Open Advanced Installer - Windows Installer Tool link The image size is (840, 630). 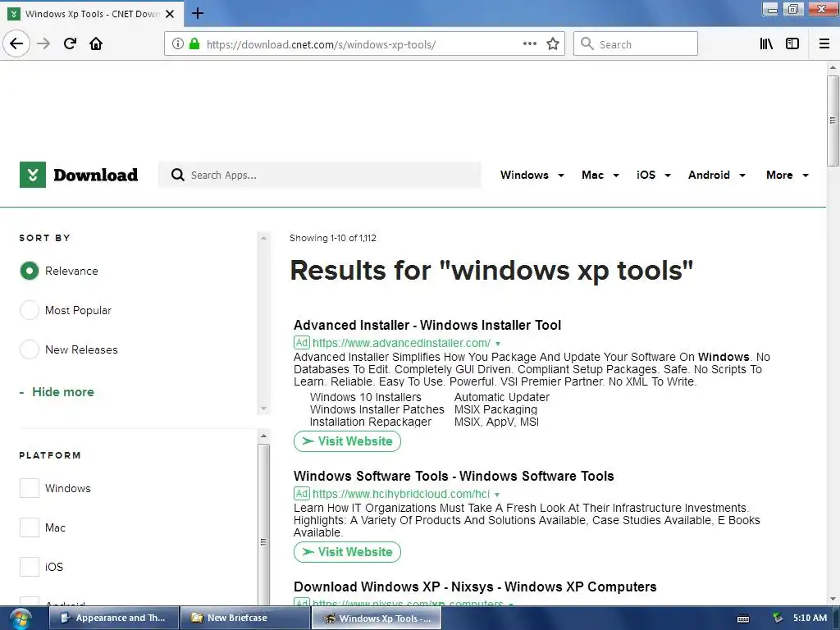pyautogui.click(x=427, y=325)
